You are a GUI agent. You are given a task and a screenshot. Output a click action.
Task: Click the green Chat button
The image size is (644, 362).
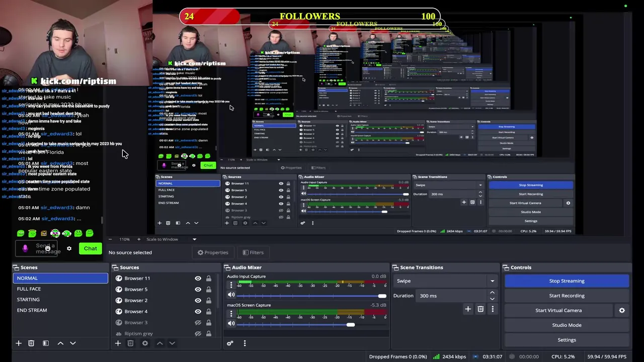click(x=91, y=248)
